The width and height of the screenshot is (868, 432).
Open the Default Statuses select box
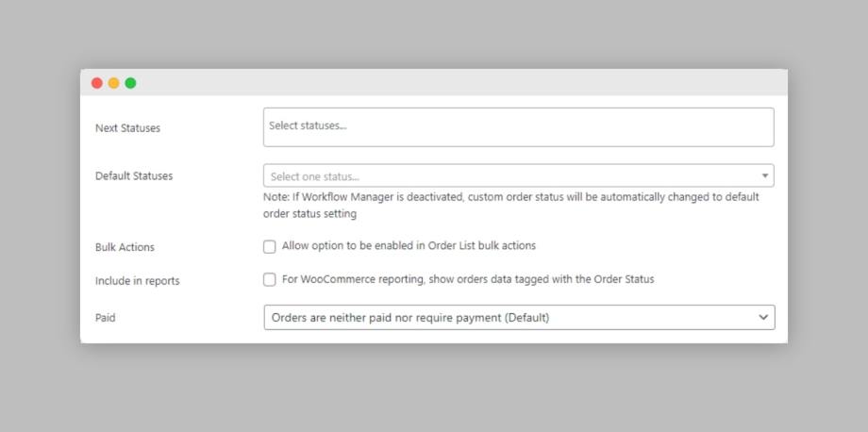(518, 175)
